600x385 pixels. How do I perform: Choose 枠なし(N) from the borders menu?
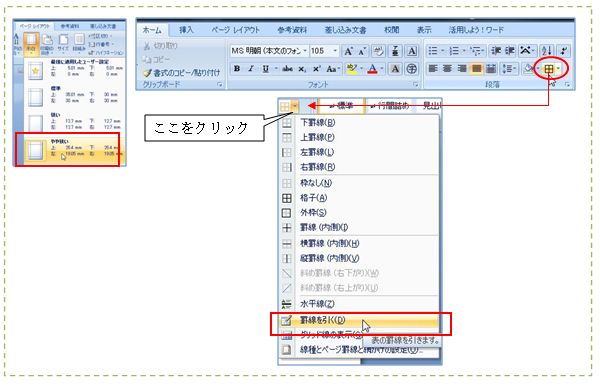[359, 183]
